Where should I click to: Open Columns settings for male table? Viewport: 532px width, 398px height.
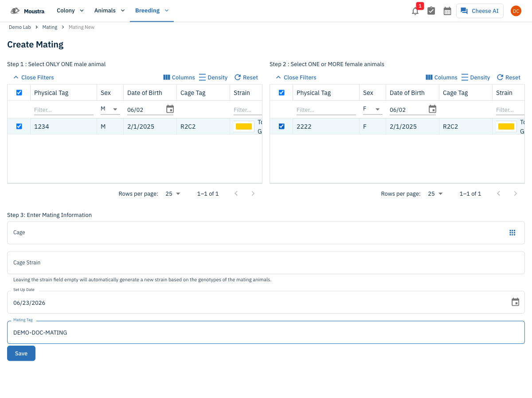[x=179, y=78]
